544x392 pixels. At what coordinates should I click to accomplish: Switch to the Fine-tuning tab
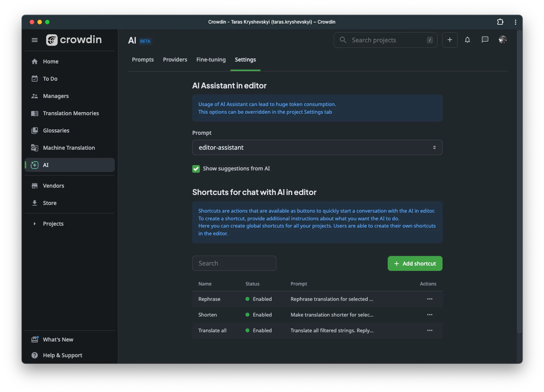[211, 60]
